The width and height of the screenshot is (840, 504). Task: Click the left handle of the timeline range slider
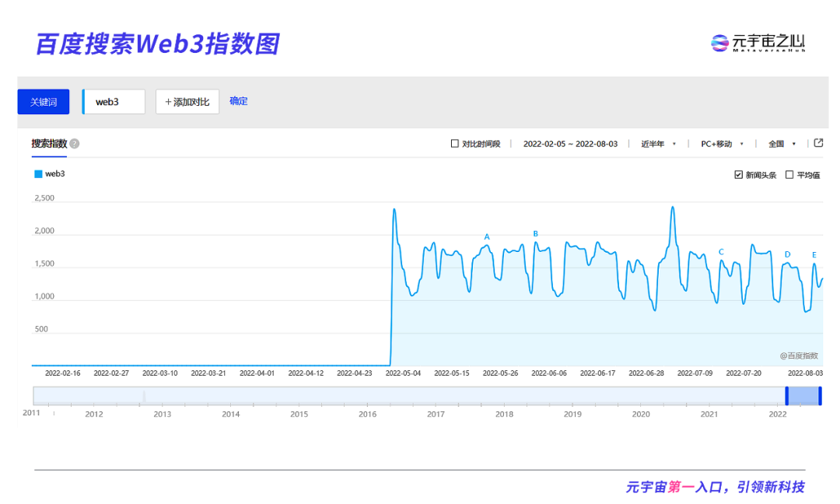(x=787, y=396)
